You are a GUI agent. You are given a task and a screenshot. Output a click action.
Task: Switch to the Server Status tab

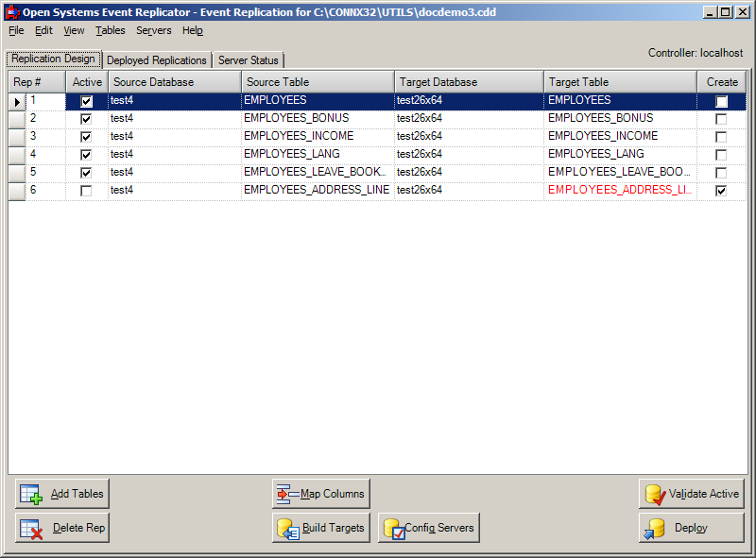point(247,59)
